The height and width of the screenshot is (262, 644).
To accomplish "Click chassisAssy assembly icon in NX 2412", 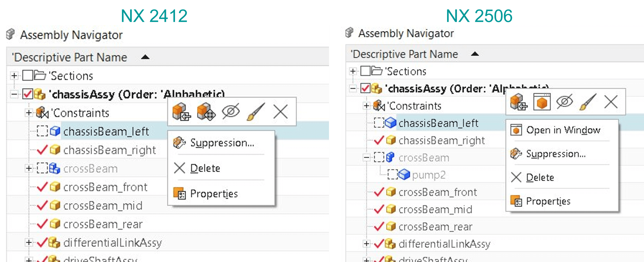I will pos(40,94).
